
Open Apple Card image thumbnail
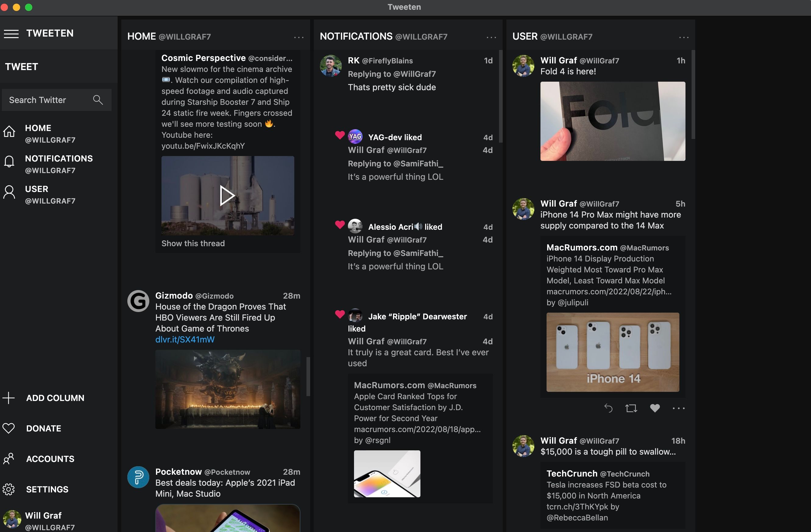click(x=387, y=474)
